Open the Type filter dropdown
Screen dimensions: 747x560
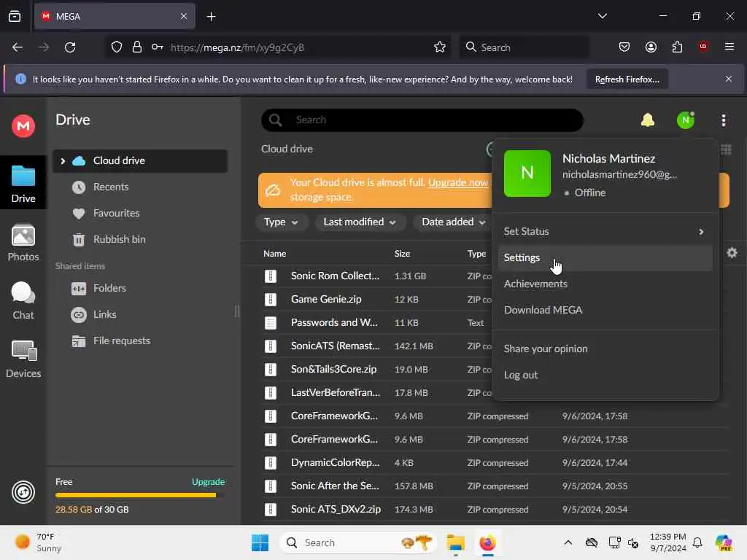[281, 222]
